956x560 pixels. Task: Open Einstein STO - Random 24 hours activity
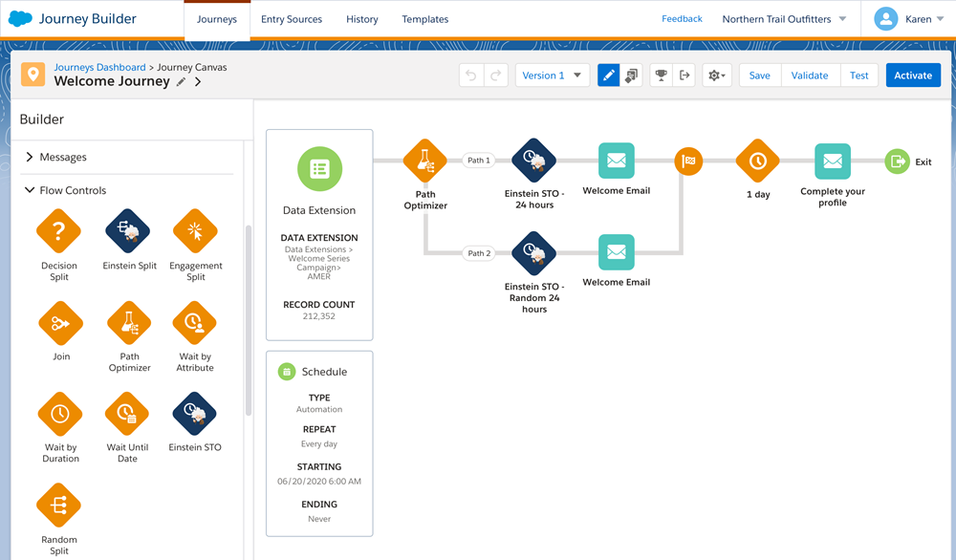[x=534, y=253]
